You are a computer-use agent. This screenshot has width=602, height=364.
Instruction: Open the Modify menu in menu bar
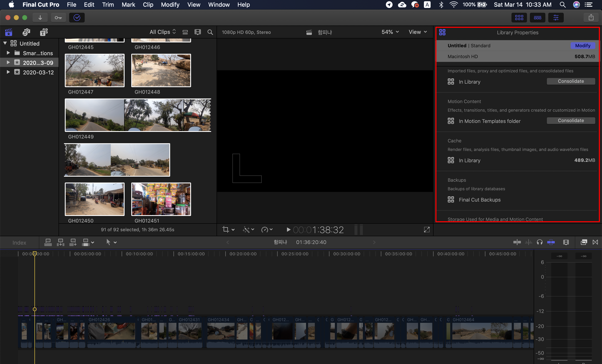tap(170, 5)
